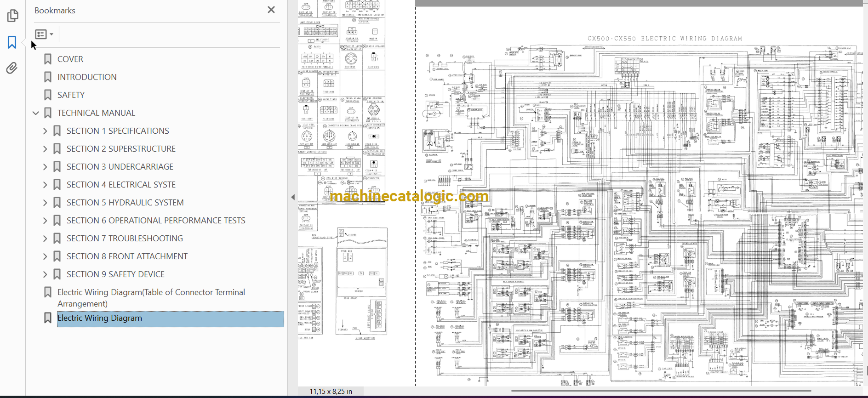Collapse the TECHNICAL MANUAL bookmark
Viewport: 868px width, 398px height.
click(x=36, y=113)
